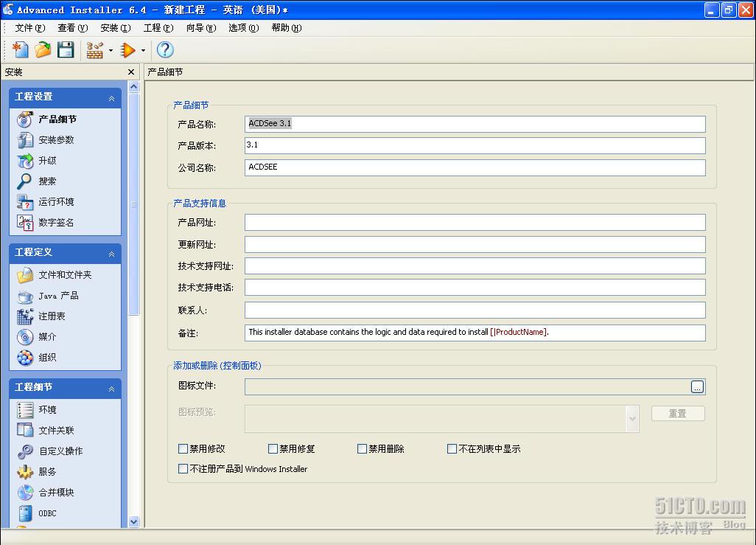Open run options dropdown arrow
Screen dimensions: 756x545
pos(143,50)
